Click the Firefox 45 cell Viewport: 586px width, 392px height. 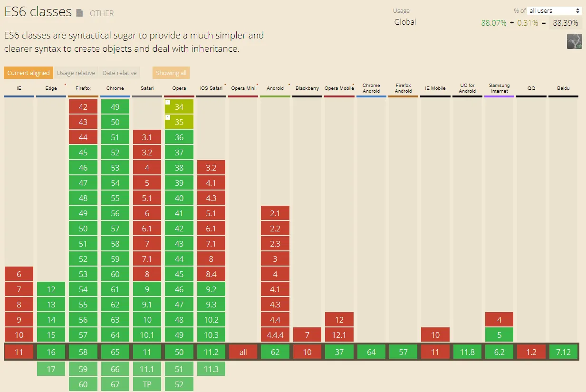tap(83, 153)
